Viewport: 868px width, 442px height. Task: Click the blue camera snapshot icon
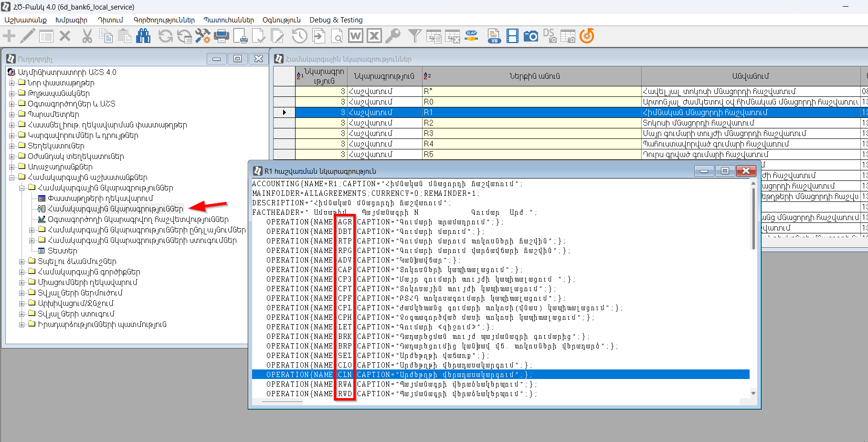tap(530, 36)
